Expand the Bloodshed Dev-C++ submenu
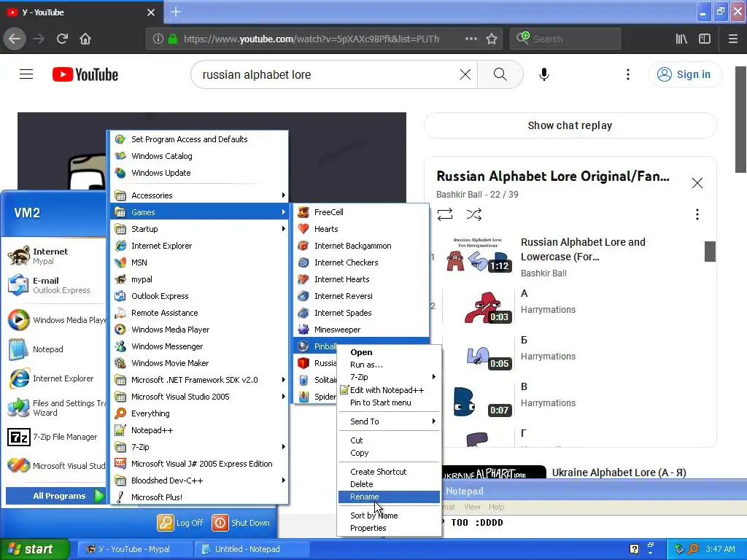Viewport: 747px width, 560px height. [199, 481]
